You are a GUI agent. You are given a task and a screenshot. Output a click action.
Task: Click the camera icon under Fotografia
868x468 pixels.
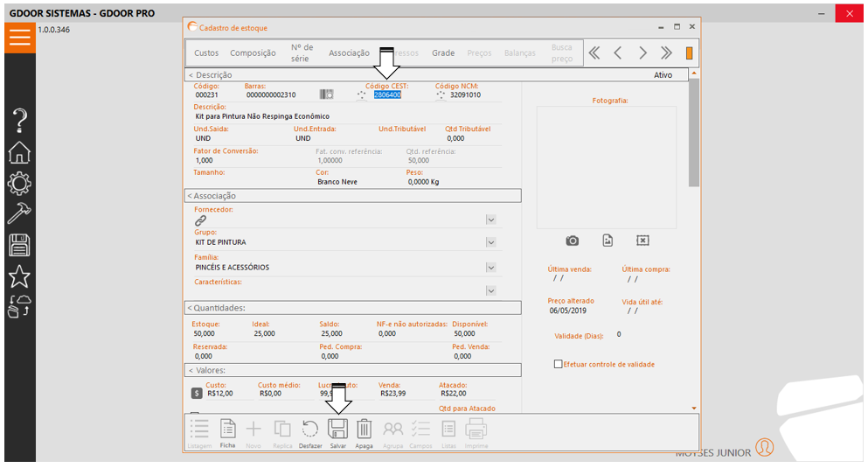[572, 241]
